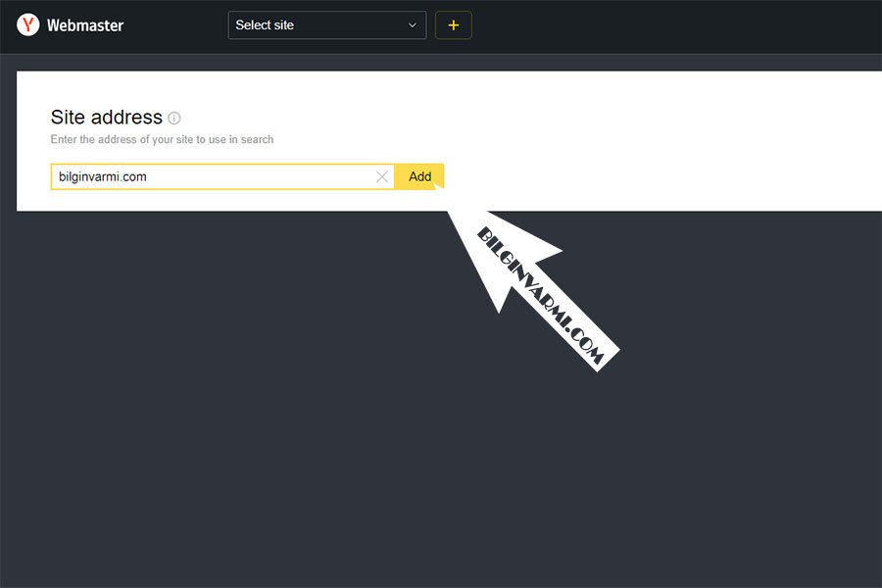Click the X to erase bilginvarmi.com
Screen dimensions: 882x588
(x=382, y=176)
